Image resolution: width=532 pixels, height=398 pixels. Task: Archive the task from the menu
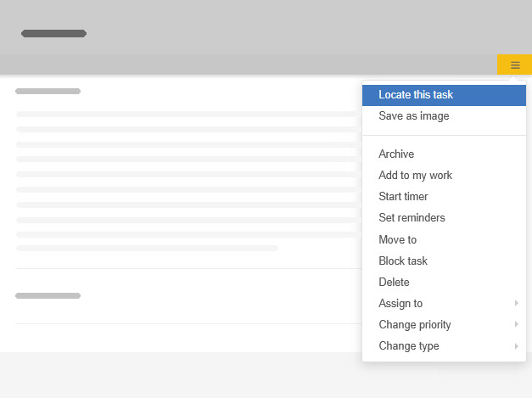tap(396, 154)
